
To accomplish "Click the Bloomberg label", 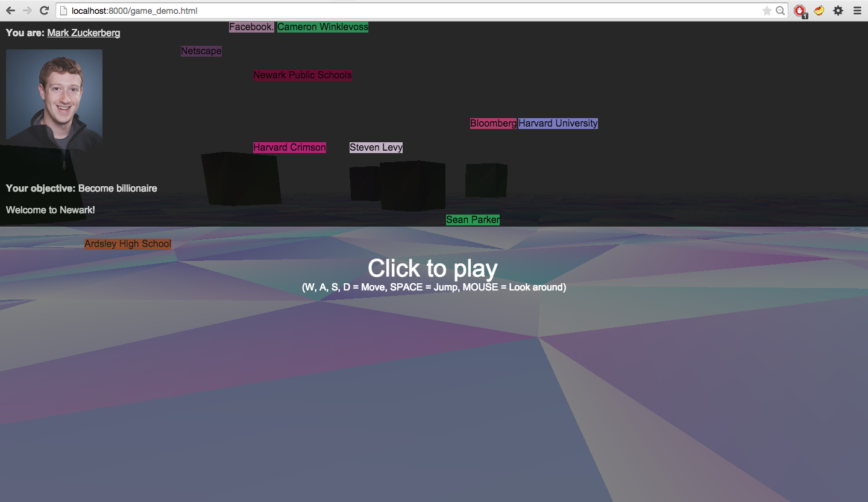I will 493,124.
